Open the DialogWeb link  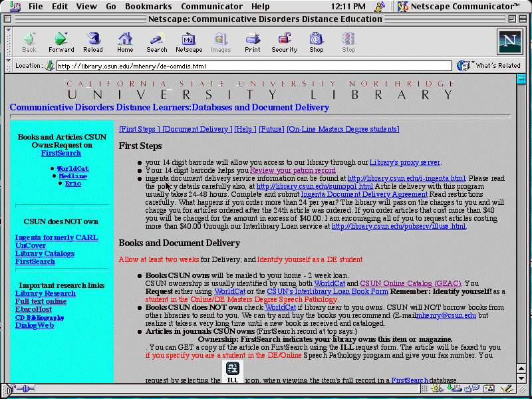point(35,325)
